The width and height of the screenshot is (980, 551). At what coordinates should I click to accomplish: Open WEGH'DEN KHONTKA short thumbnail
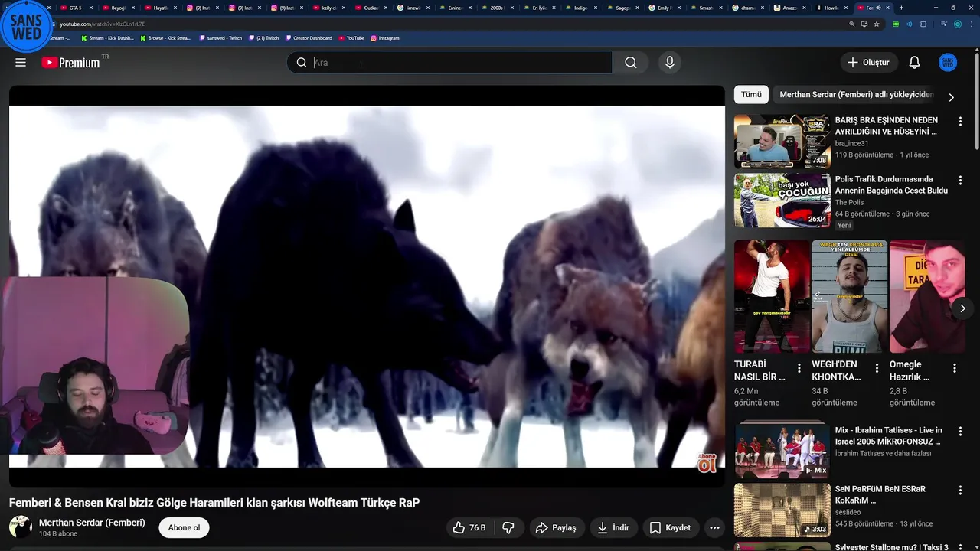[850, 296]
